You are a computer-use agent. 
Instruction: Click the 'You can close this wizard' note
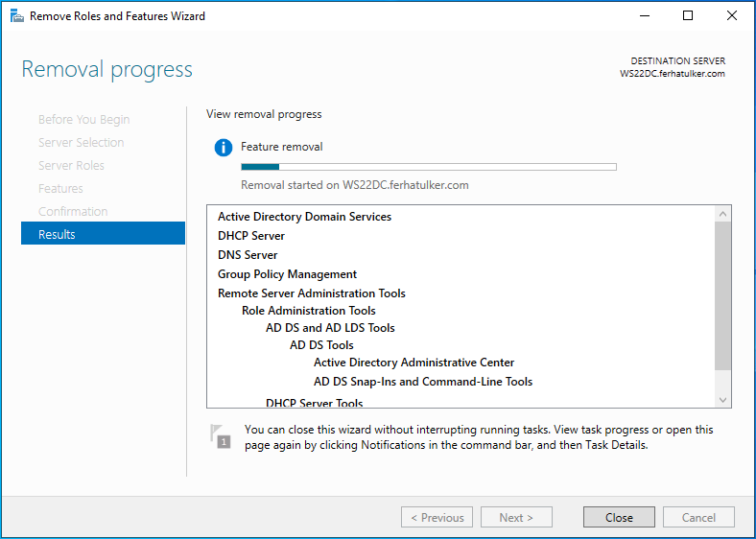pyautogui.click(x=479, y=437)
